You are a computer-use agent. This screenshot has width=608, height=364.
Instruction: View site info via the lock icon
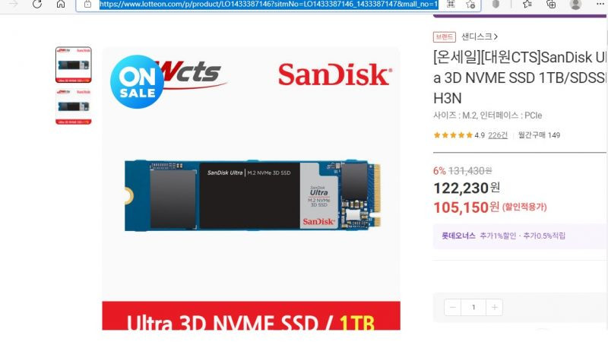point(87,5)
